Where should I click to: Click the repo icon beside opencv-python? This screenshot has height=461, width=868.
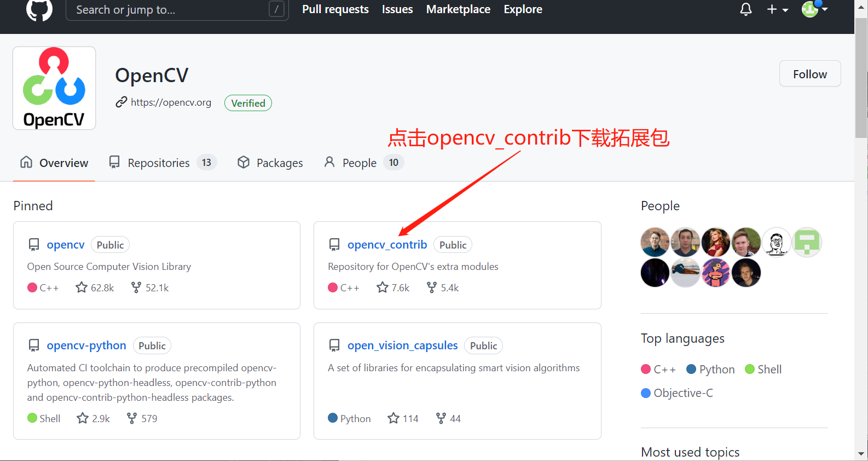34,345
